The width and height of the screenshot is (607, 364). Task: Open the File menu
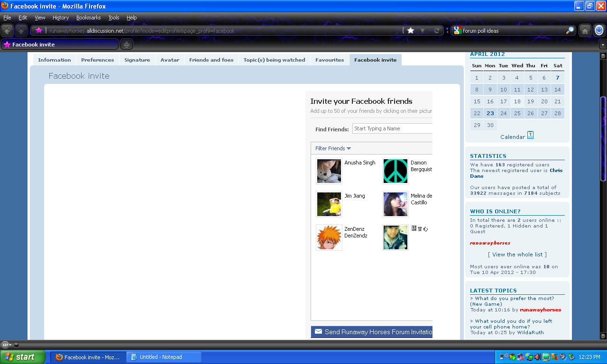(x=7, y=18)
